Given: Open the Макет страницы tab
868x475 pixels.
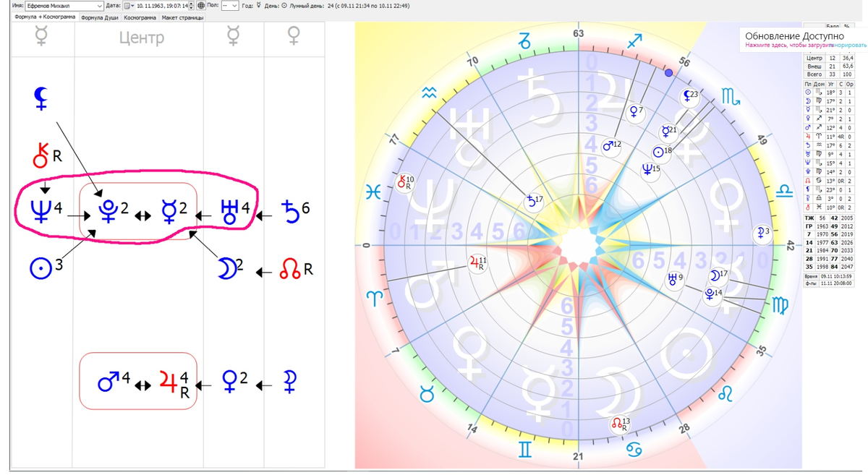Looking at the screenshot, I should point(182,17).
